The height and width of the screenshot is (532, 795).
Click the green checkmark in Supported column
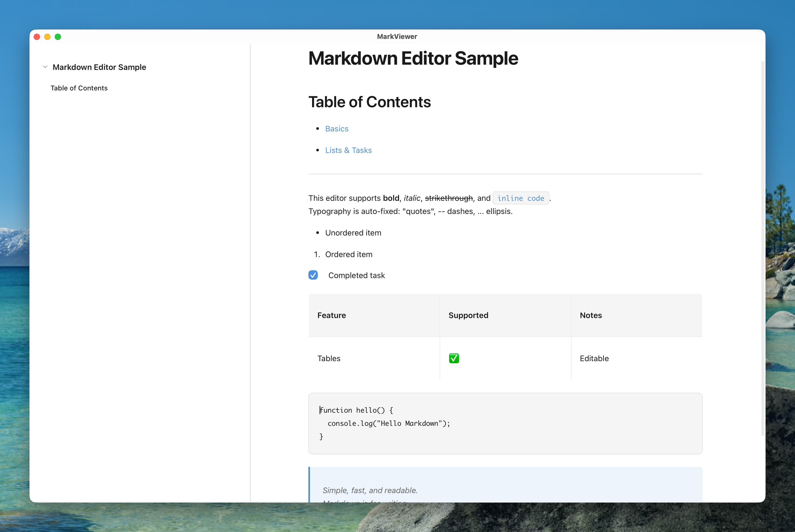pyautogui.click(x=454, y=358)
